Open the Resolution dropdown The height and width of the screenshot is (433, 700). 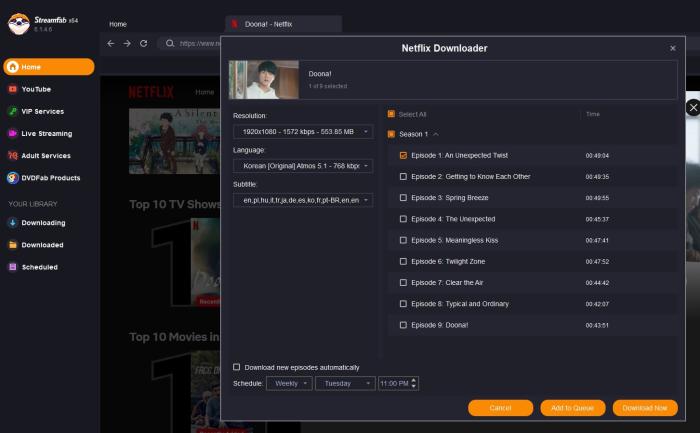coord(302,131)
